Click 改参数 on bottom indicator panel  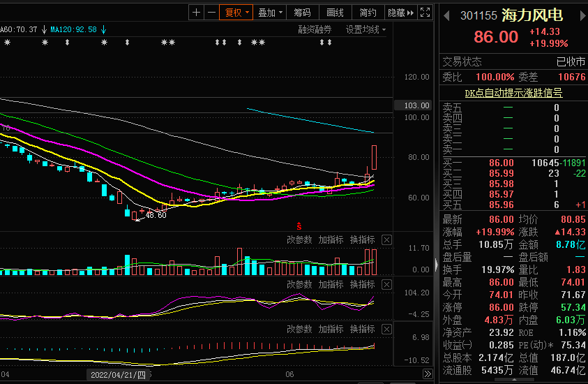(x=299, y=330)
